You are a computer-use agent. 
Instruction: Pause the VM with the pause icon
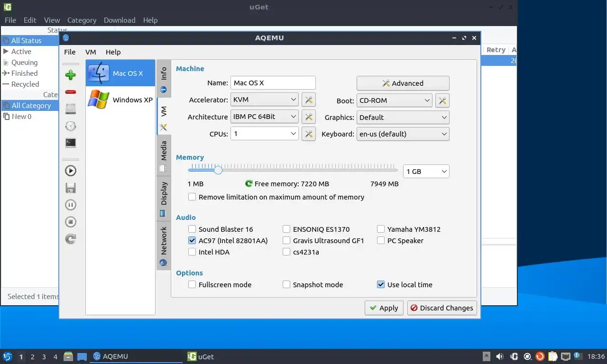point(71,205)
